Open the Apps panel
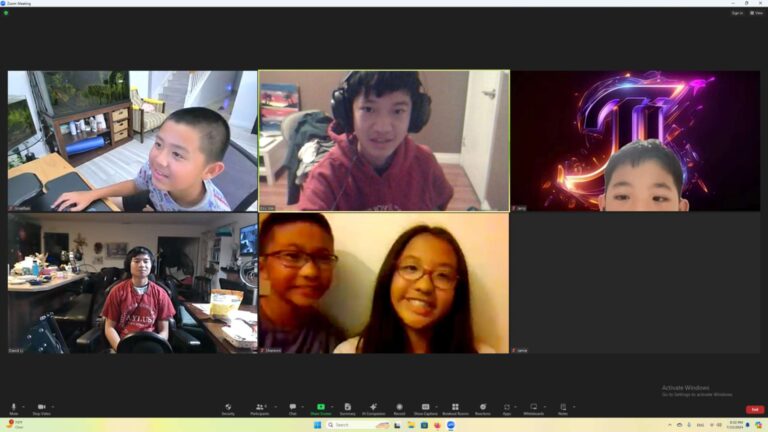This screenshot has width=768, height=432. 506,409
